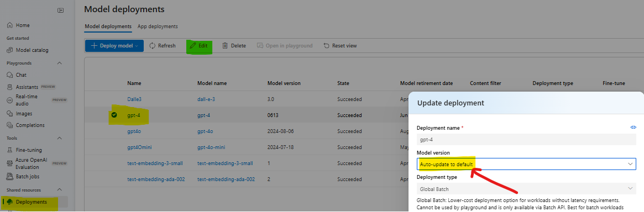Sort by the Content filter header
Screen dimensions: 644x212
485,83
